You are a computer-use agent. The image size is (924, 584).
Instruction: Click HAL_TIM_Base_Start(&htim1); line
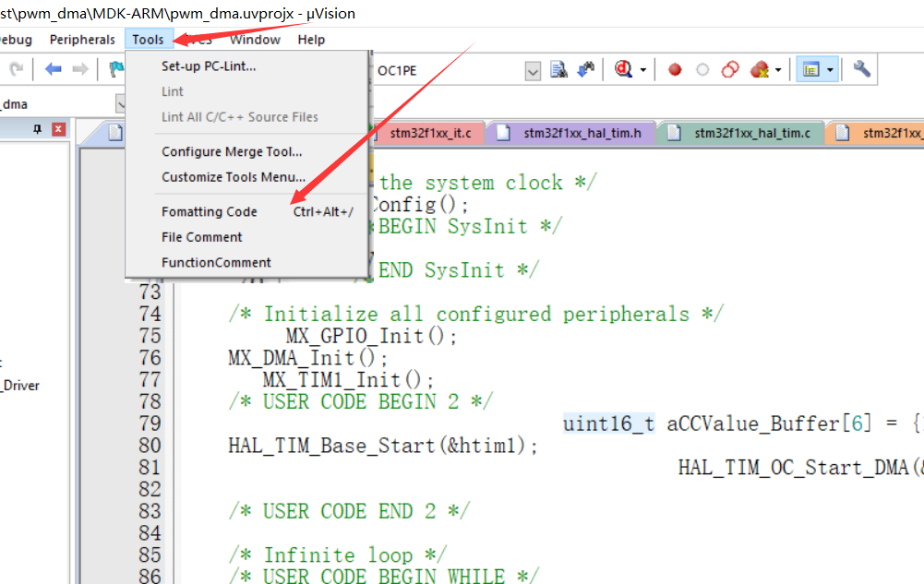click(383, 445)
